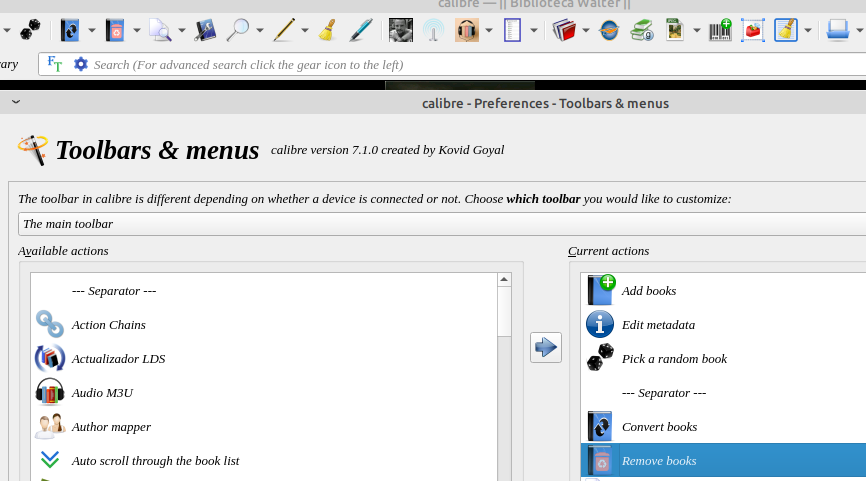Image resolution: width=866 pixels, height=481 pixels.
Task: Click the yellow broom toolbar icon beside the pen
Action: (x=328, y=30)
